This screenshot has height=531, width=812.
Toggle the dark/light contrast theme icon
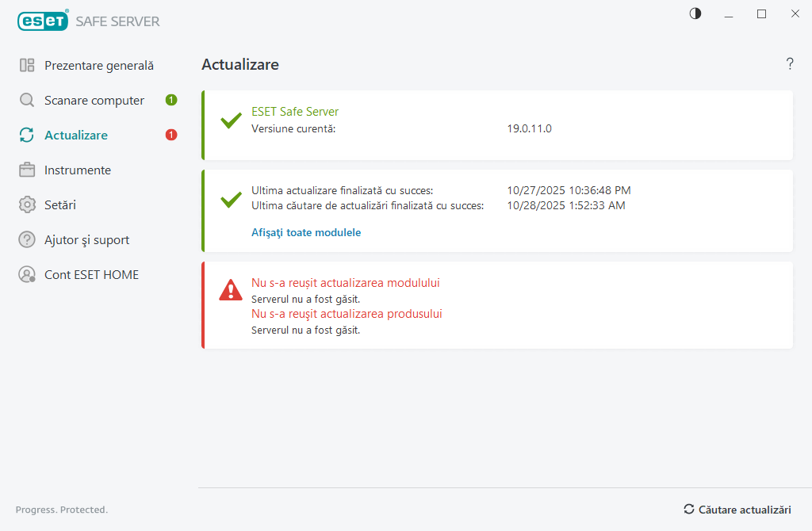(695, 13)
